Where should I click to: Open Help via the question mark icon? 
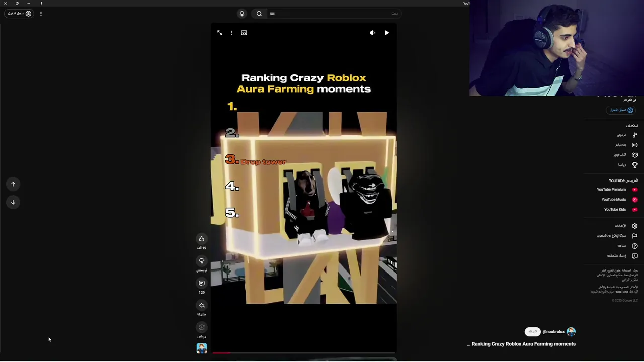coord(635,246)
